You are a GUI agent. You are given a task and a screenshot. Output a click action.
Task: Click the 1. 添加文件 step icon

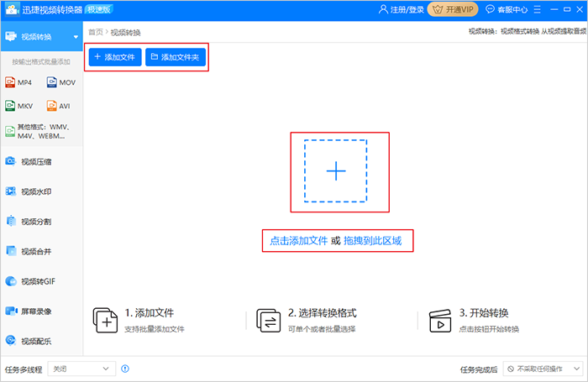click(105, 320)
